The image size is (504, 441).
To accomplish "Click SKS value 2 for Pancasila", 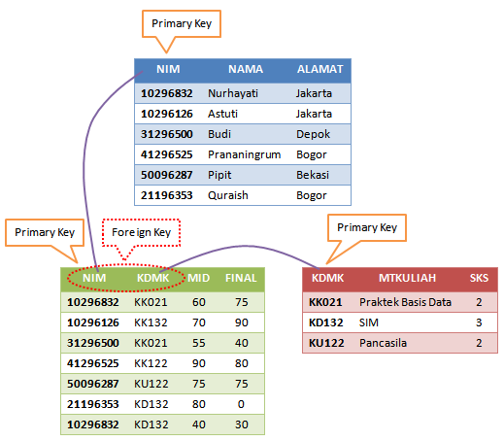I will [x=479, y=343].
